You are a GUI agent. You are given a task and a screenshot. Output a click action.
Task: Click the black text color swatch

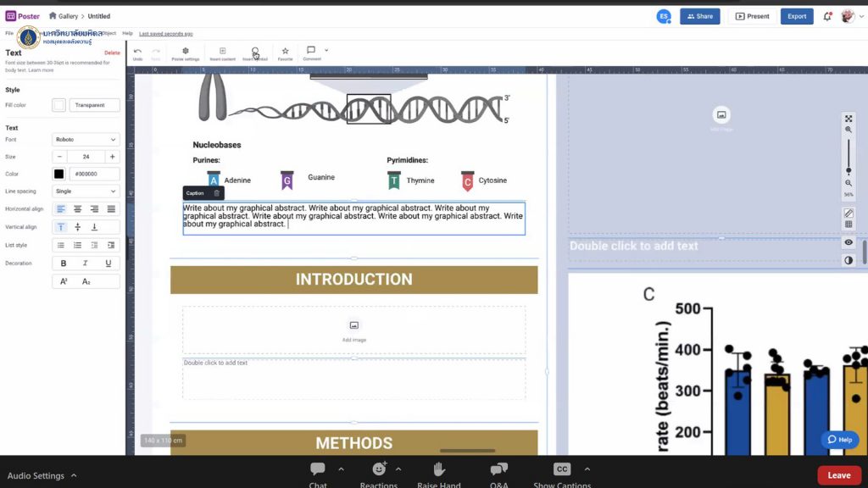58,174
